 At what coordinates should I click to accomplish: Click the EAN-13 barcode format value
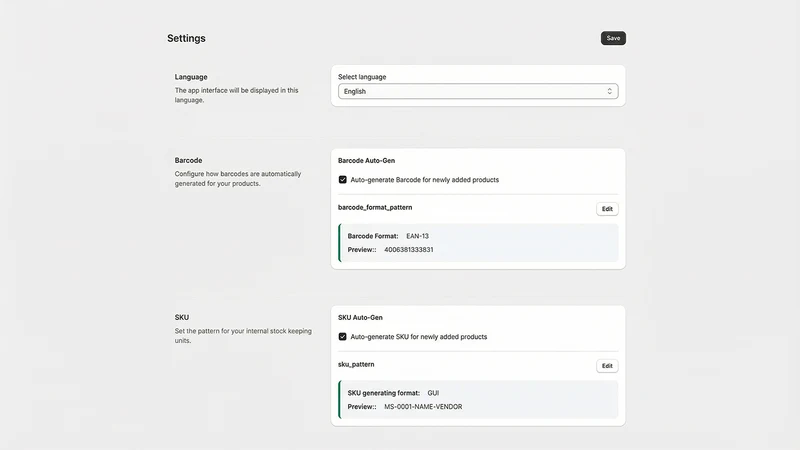click(417, 236)
